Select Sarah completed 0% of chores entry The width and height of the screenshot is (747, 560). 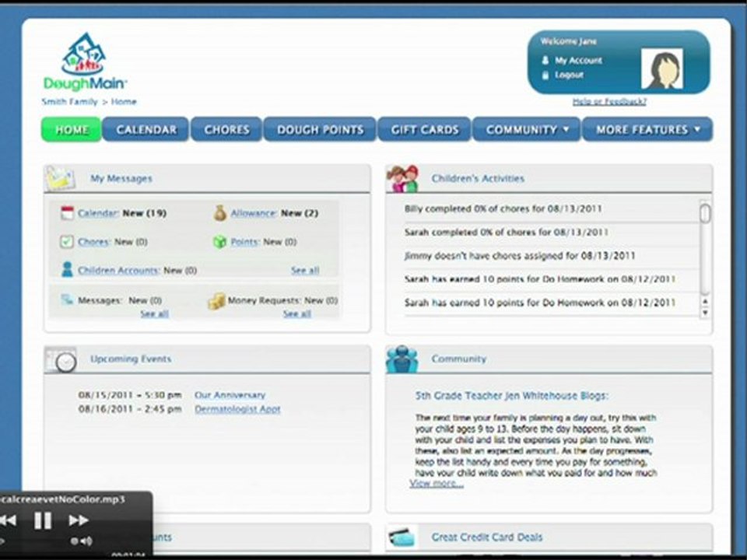(506, 233)
